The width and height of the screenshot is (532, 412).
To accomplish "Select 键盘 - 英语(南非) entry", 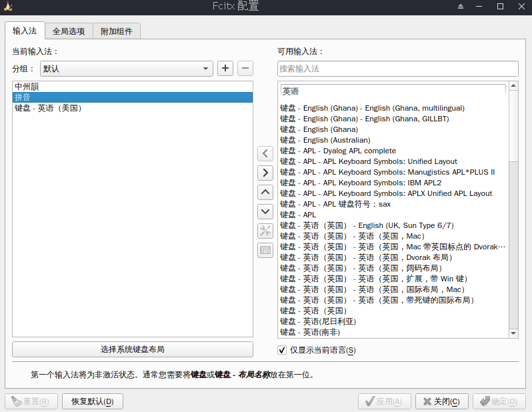I will click(x=393, y=332).
